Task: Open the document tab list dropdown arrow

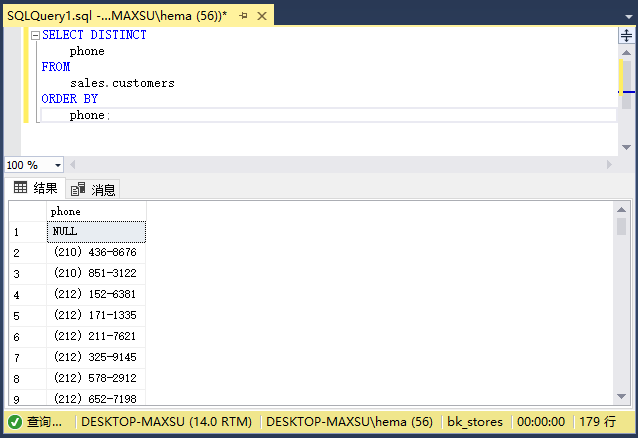Action: pos(629,17)
